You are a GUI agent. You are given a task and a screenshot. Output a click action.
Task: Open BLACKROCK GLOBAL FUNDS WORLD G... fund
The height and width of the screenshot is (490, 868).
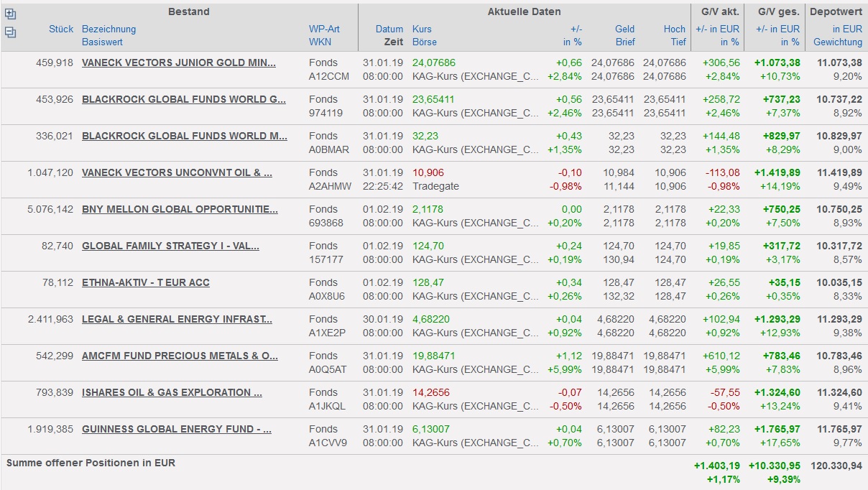184,99
